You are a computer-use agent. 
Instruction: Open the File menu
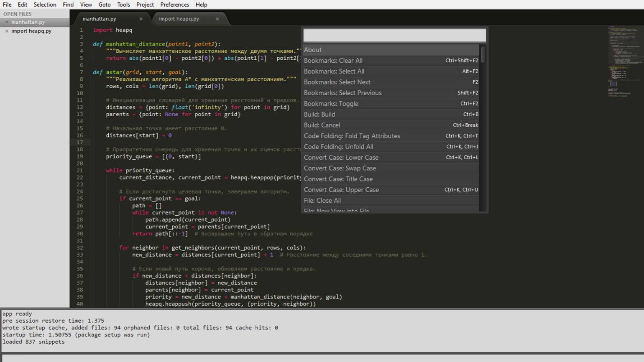7,5
